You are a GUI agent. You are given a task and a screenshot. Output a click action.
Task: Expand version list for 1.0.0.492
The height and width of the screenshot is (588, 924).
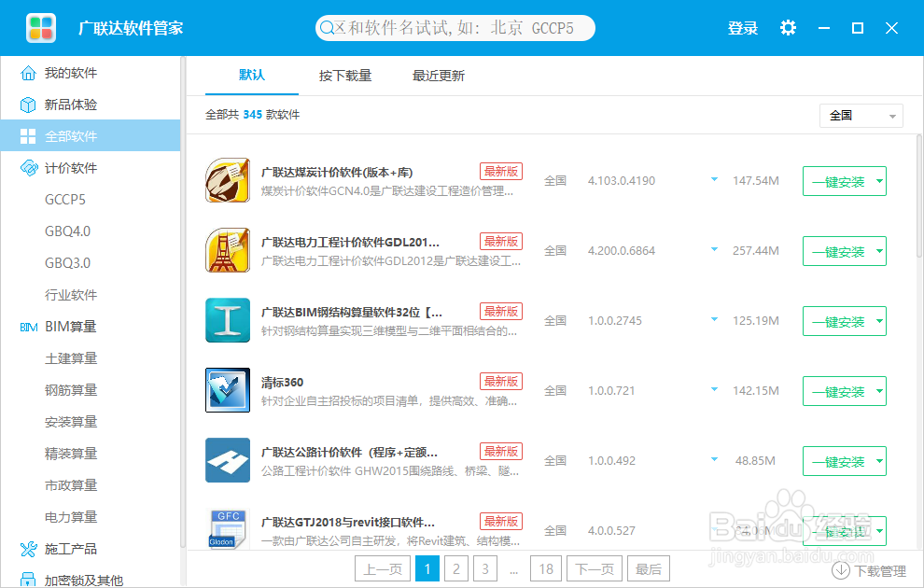tap(714, 459)
